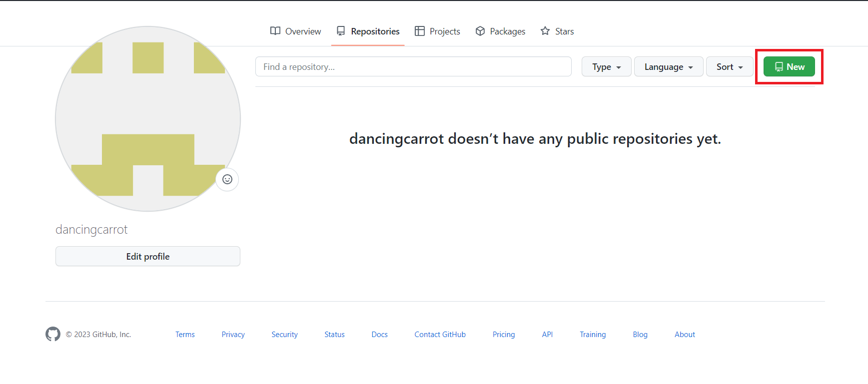Switch to the Projects tab

click(437, 31)
